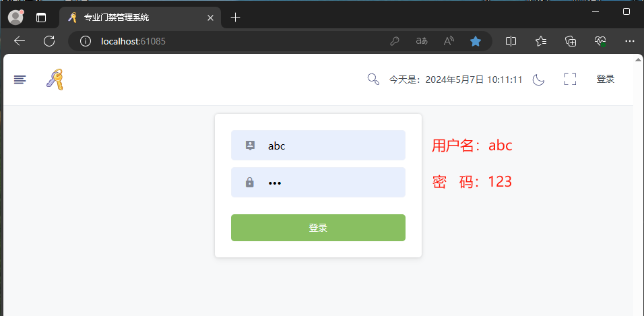644x316 pixels.
Task: Open the Favorites list icon
Action: [541, 41]
